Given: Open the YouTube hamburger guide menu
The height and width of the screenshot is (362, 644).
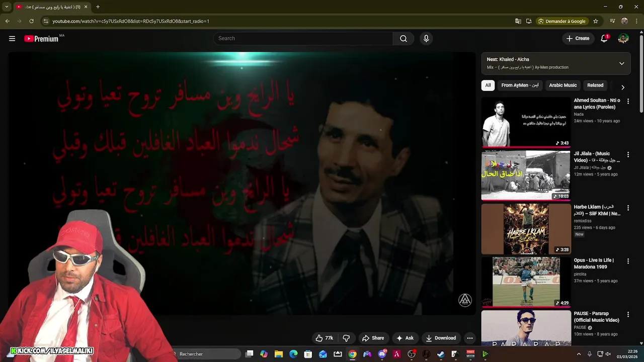Looking at the screenshot, I should [x=12, y=39].
